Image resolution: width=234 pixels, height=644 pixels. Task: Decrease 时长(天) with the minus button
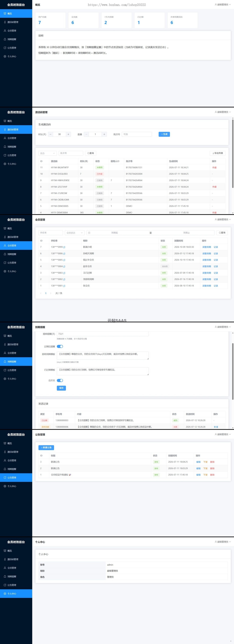coord(51,134)
